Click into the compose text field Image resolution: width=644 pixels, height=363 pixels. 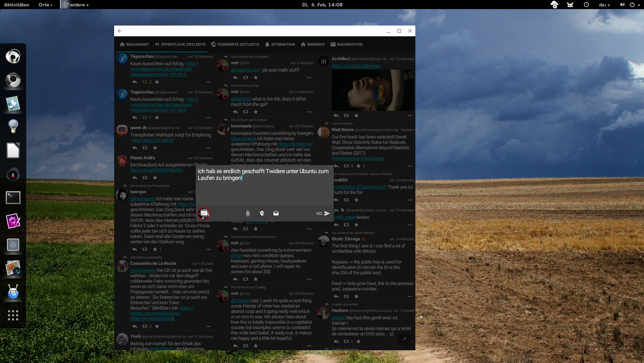264,188
